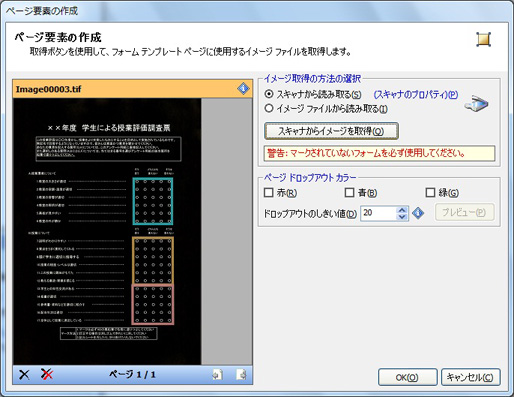514x397 pixels.
Task: Click the ページ 1 / 1 page indicator
Action: point(132,374)
